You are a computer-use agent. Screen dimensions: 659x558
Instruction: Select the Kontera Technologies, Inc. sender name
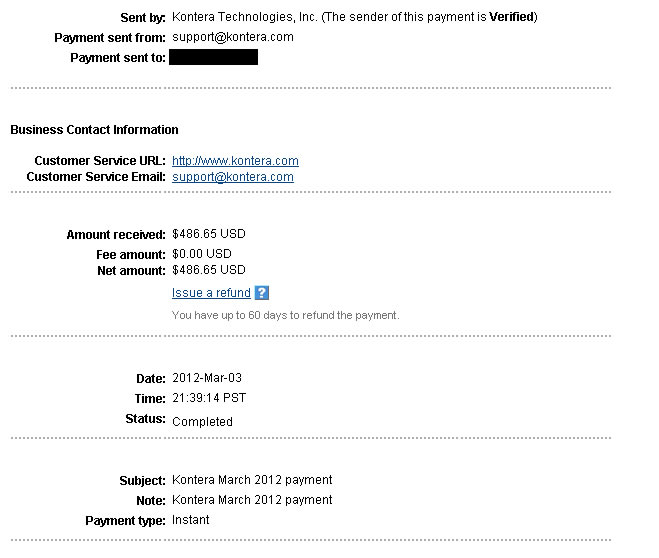point(245,17)
